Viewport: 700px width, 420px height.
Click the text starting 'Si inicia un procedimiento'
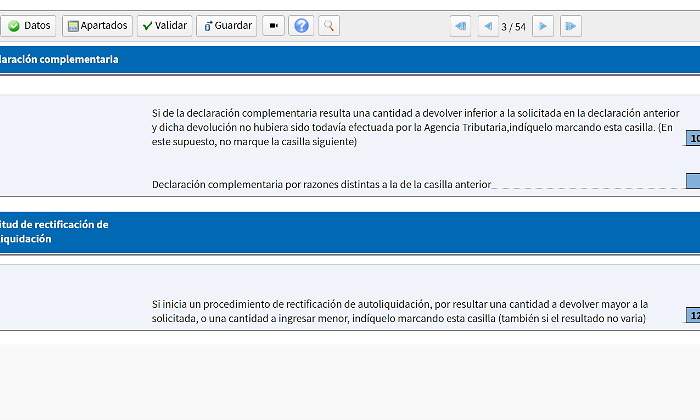tap(400, 311)
